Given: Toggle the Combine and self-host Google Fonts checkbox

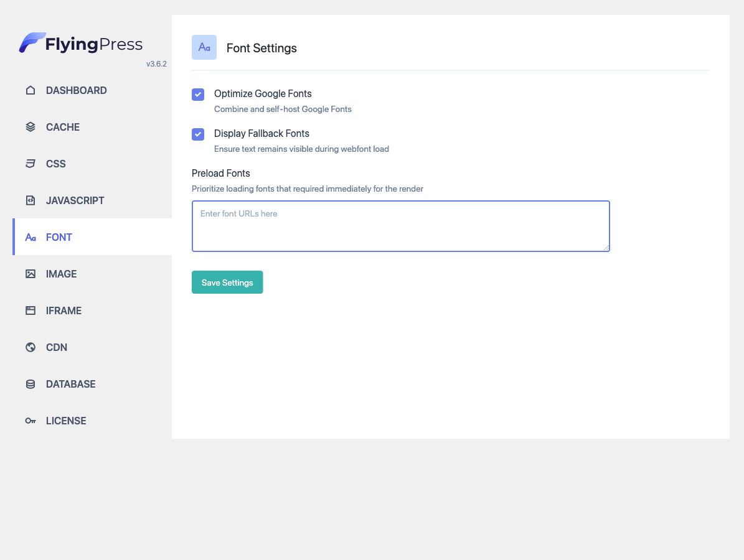Looking at the screenshot, I should pyautogui.click(x=197, y=94).
